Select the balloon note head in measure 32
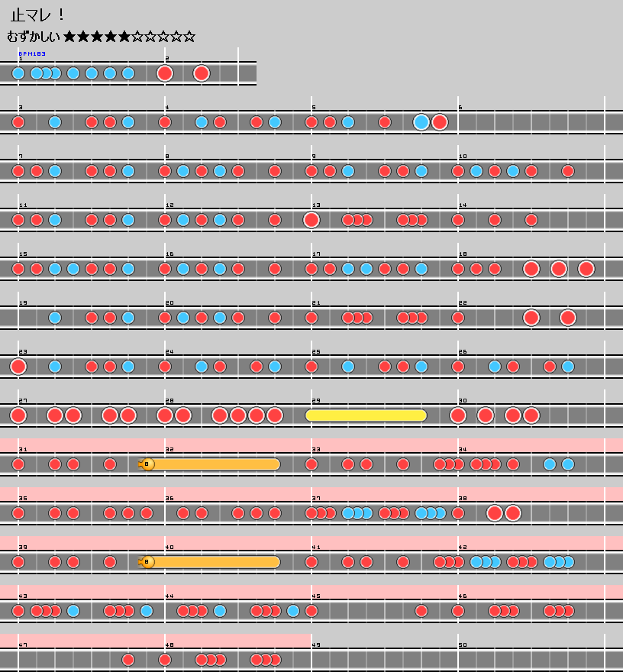The height and width of the screenshot is (672, 623). pyautogui.click(x=147, y=464)
